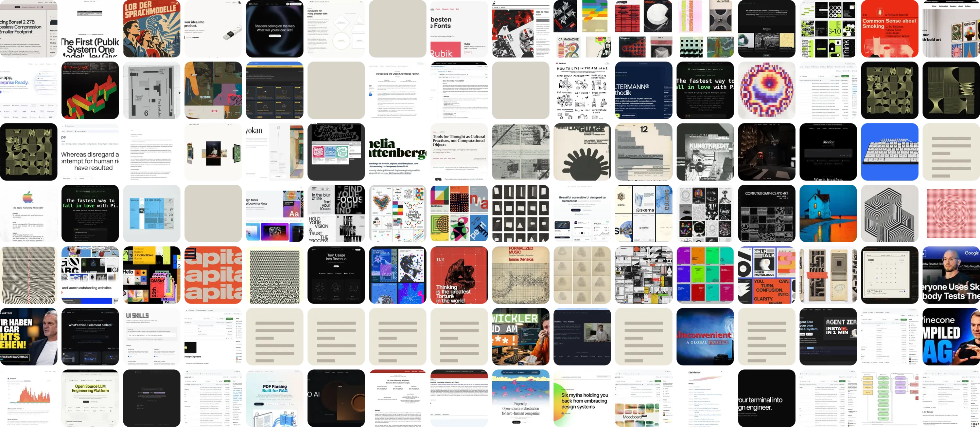980x427 pixels.
Task: Open the 'Six myths holding you back' design systems card
Action: pyautogui.click(x=582, y=398)
